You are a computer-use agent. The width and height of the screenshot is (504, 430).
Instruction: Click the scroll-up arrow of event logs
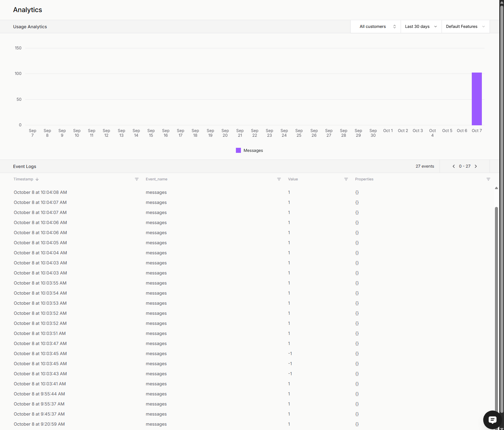click(x=496, y=188)
